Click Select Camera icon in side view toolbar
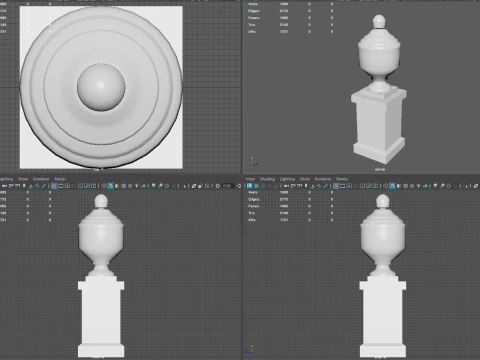Image resolution: width=480 pixels, height=360 pixels. click(286, 186)
